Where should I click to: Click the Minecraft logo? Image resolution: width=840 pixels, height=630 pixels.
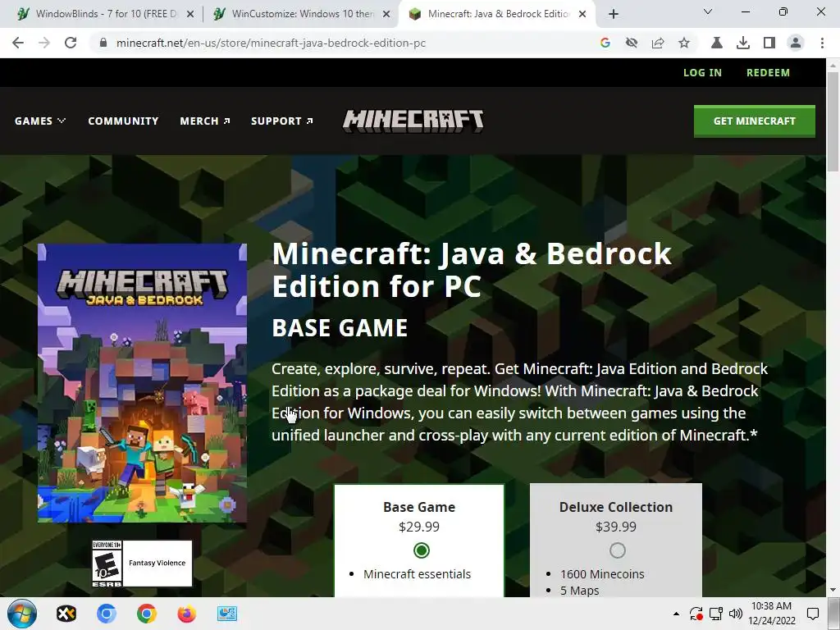413,121
